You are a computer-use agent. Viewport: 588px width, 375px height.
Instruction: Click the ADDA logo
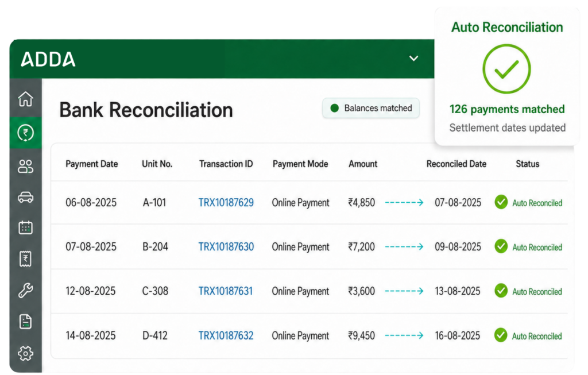point(48,59)
